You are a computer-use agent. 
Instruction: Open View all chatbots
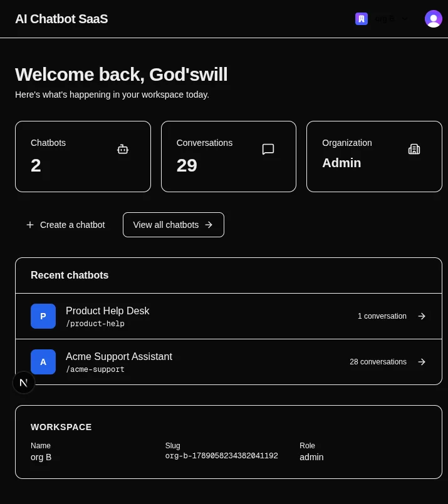[174, 225]
